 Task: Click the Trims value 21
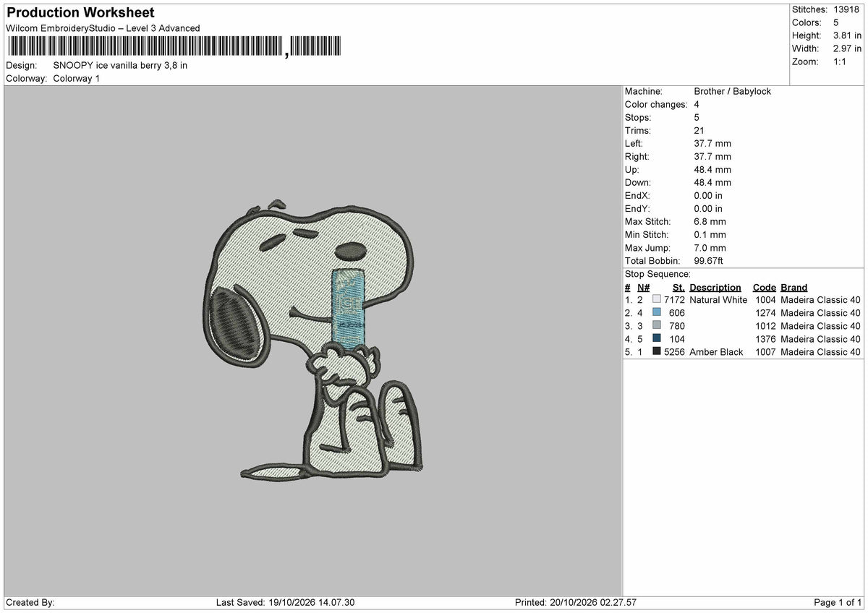(x=699, y=130)
